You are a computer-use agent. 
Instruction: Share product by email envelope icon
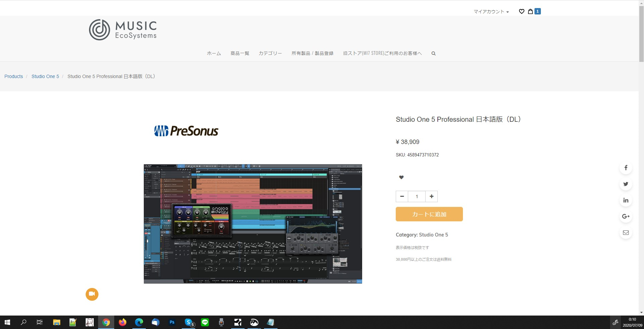coord(626,232)
